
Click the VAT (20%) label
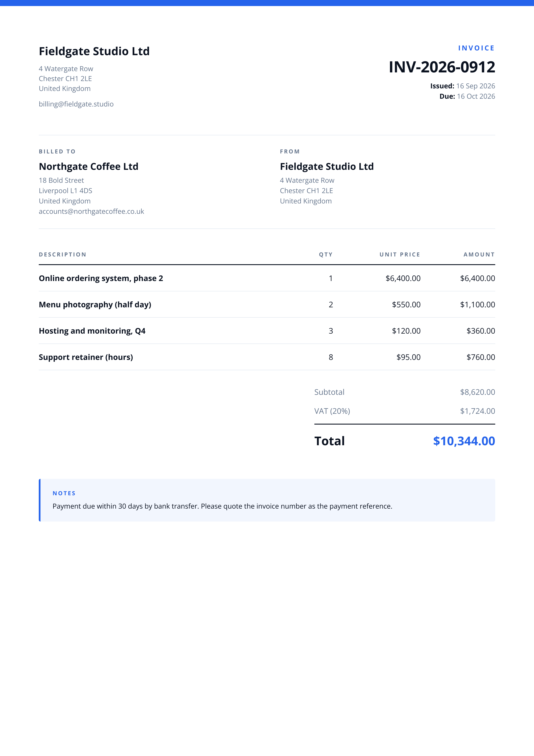332,411
